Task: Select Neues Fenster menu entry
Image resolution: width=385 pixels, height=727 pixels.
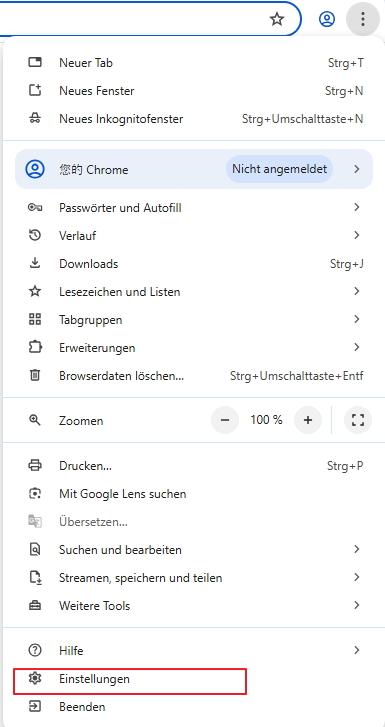Action: 194,91
